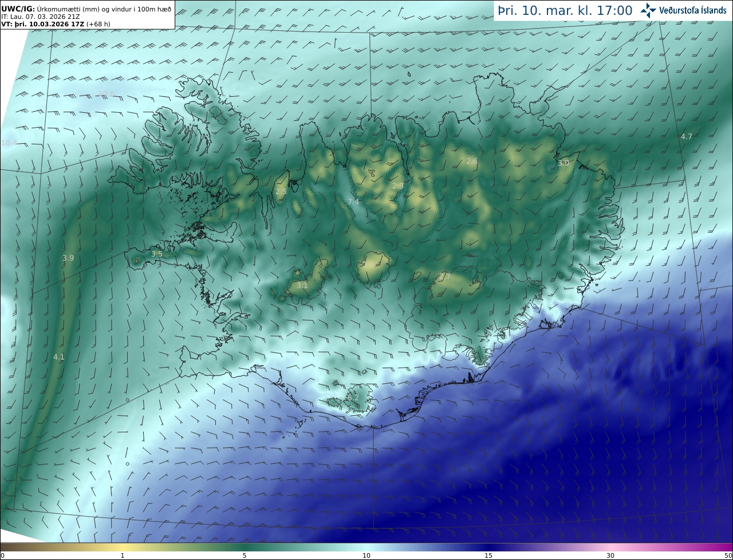Image resolution: width=733 pixels, height=560 pixels.
Task: Click the 15 tick on the colour scale
Action: [488, 555]
